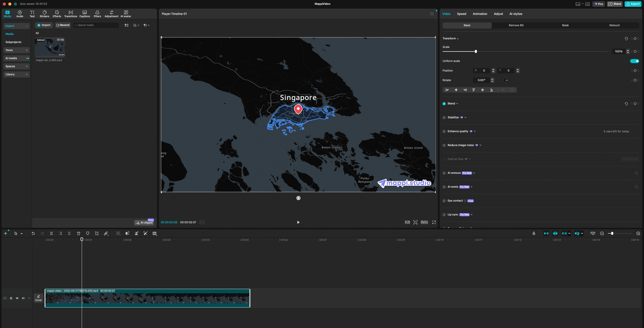Open the AI avatar panel

[126, 14]
